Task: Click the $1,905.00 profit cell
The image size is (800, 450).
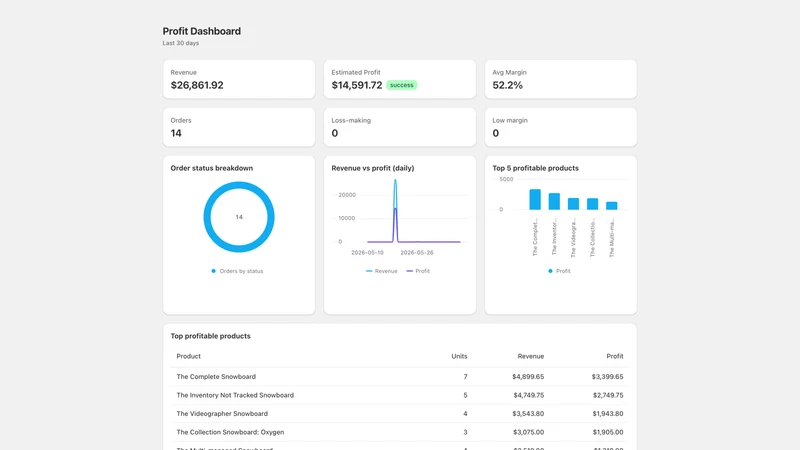Action: click(608, 432)
